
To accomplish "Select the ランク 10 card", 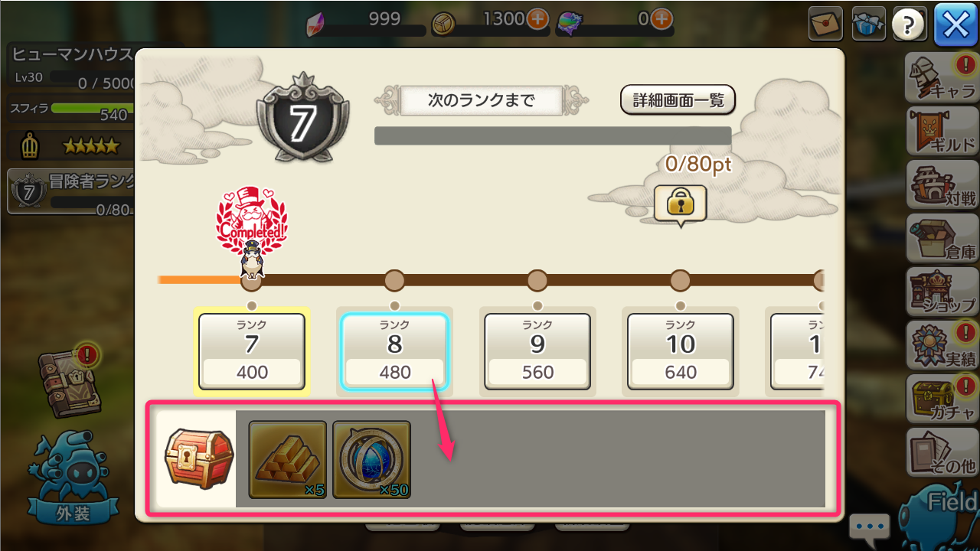I will [681, 351].
